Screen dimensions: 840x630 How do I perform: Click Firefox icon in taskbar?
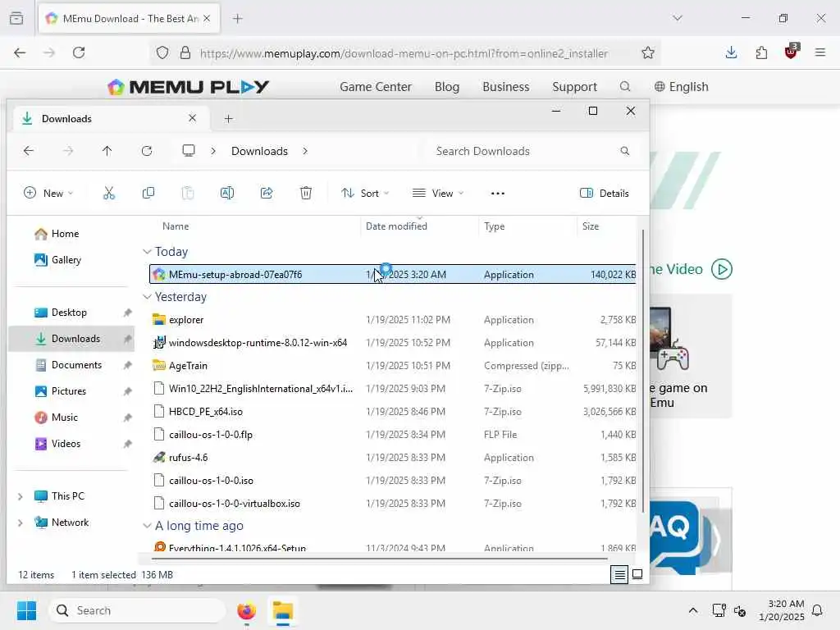coord(246,610)
